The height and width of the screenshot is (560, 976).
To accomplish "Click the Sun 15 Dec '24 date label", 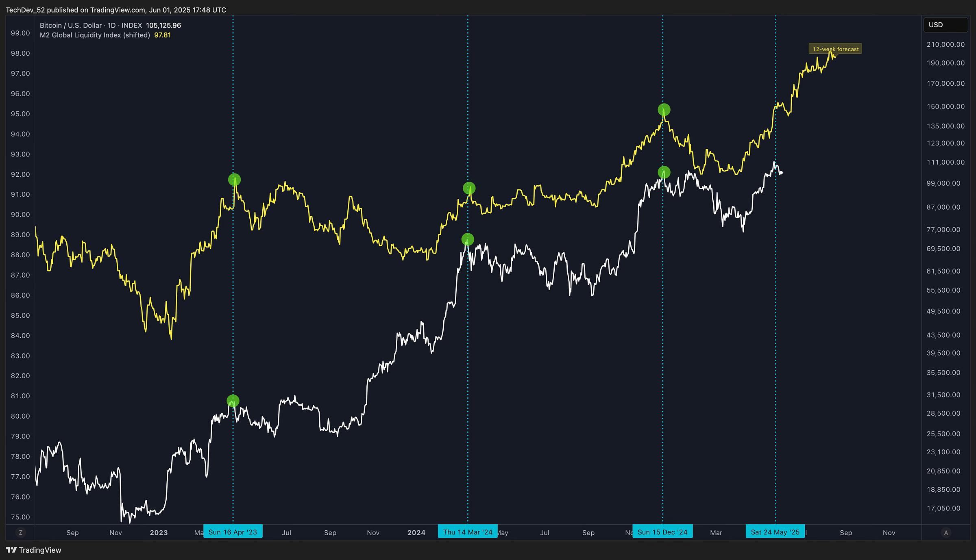I will pyautogui.click(x=662, y=532).
